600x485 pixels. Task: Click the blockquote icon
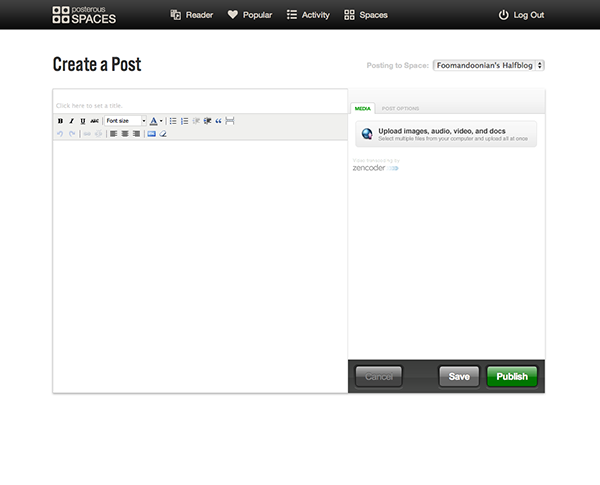(x=218, y=121)
